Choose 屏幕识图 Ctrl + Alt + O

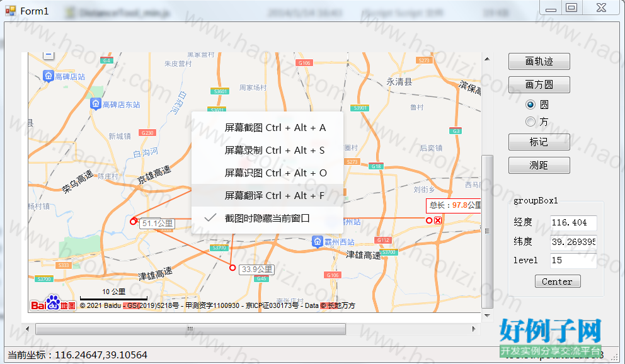click(268, 173)
